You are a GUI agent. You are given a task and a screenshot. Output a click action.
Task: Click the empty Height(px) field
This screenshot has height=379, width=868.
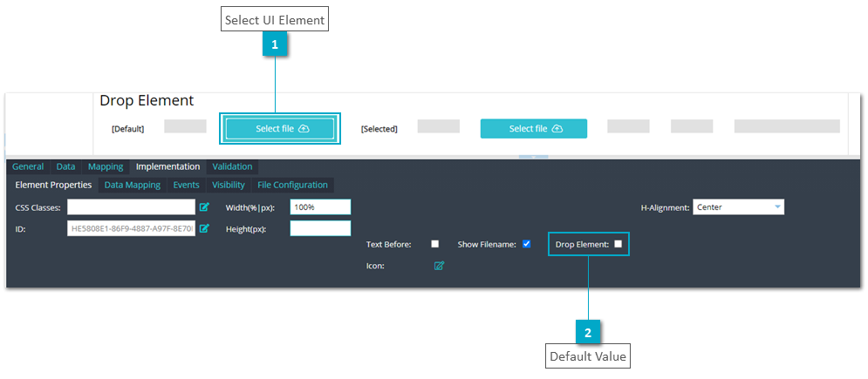coord(320,228)
